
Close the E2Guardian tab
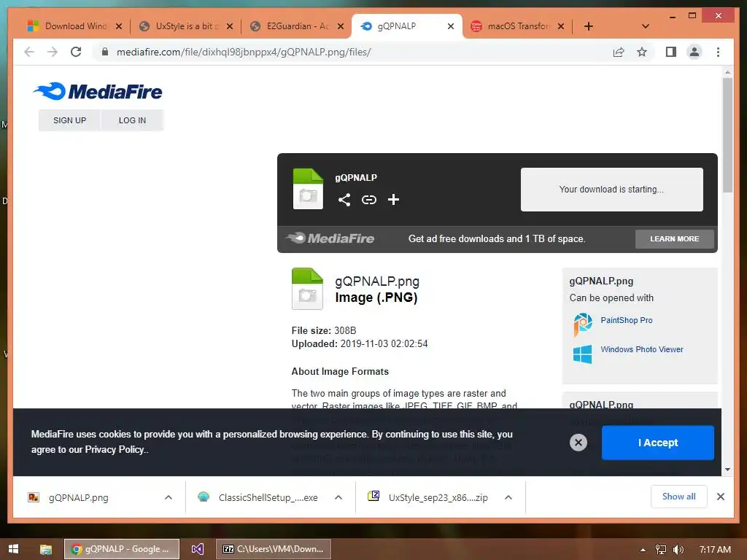pyautogui.click(x=341, y=26)
